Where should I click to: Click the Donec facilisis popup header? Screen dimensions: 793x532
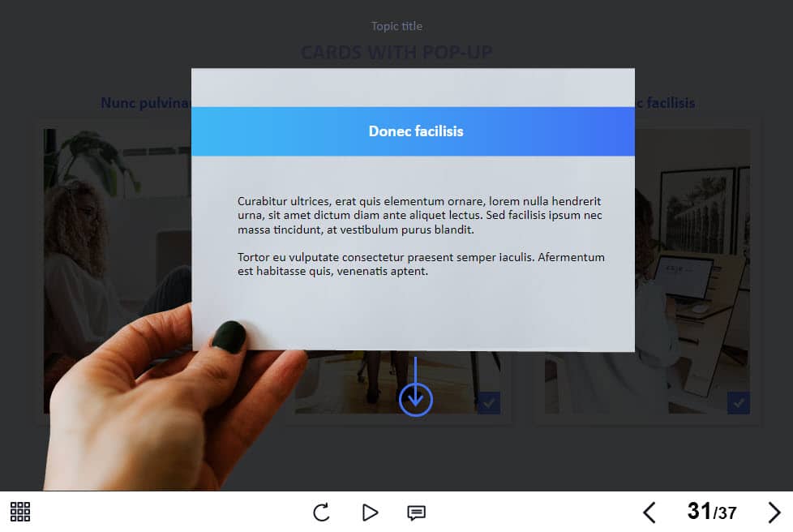pos(414,131)
